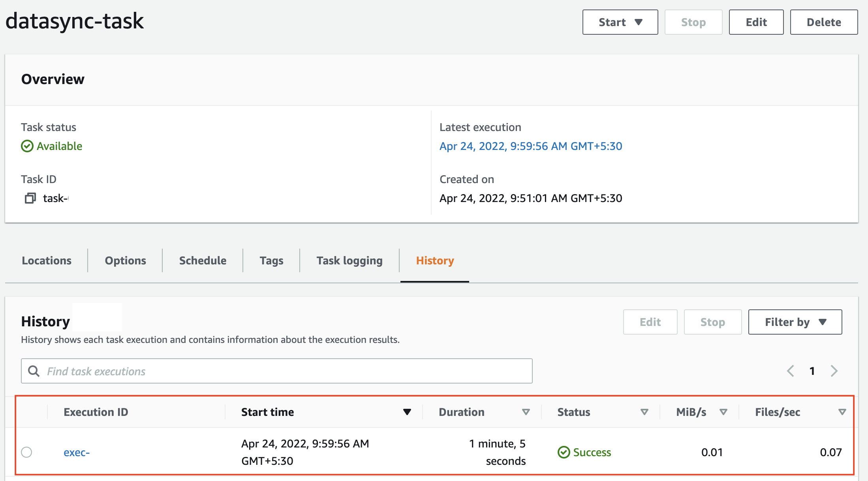Switch to the Locations tab

click(x=47, y=260)
